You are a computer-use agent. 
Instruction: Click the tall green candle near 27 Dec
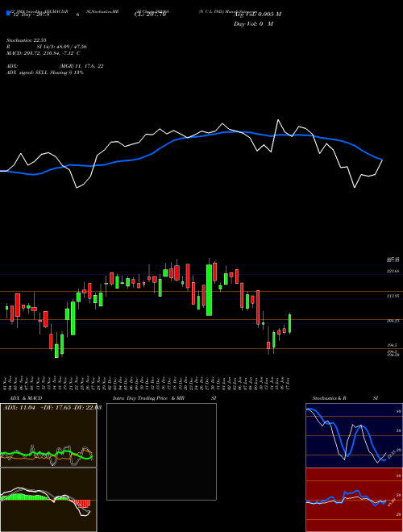[209, 290]
